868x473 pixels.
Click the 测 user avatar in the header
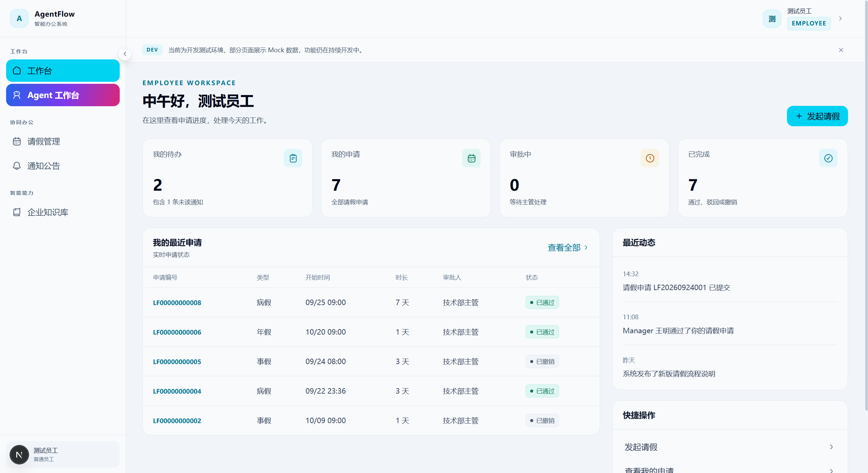(772, 19)
